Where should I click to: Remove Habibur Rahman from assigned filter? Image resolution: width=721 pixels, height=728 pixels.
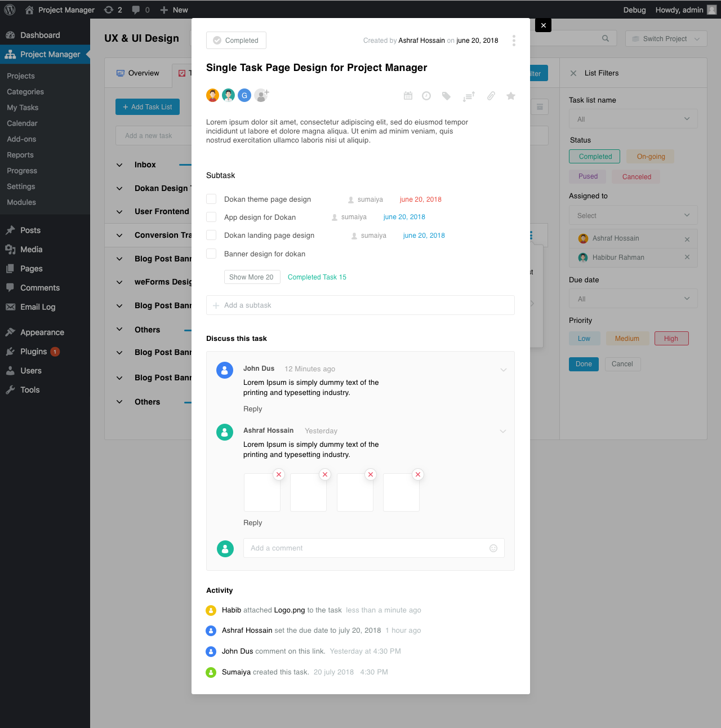click(687, 257)
